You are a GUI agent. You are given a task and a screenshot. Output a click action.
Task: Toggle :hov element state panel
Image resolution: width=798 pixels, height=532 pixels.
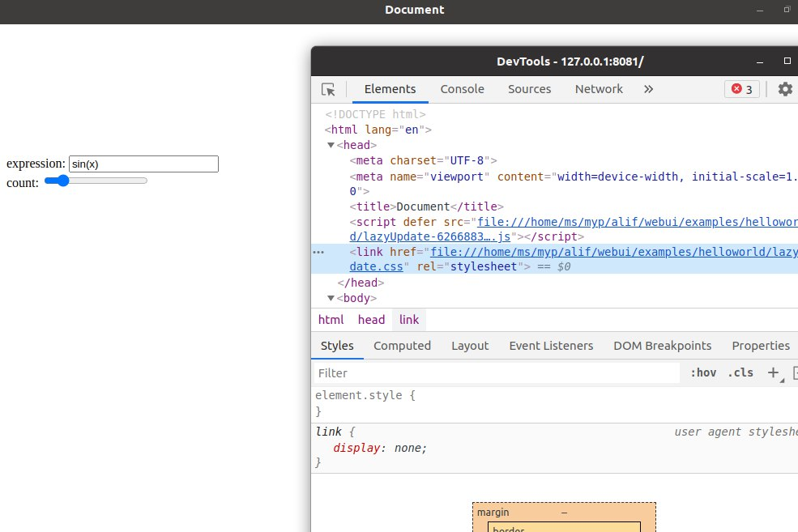[x=703, y=372]
